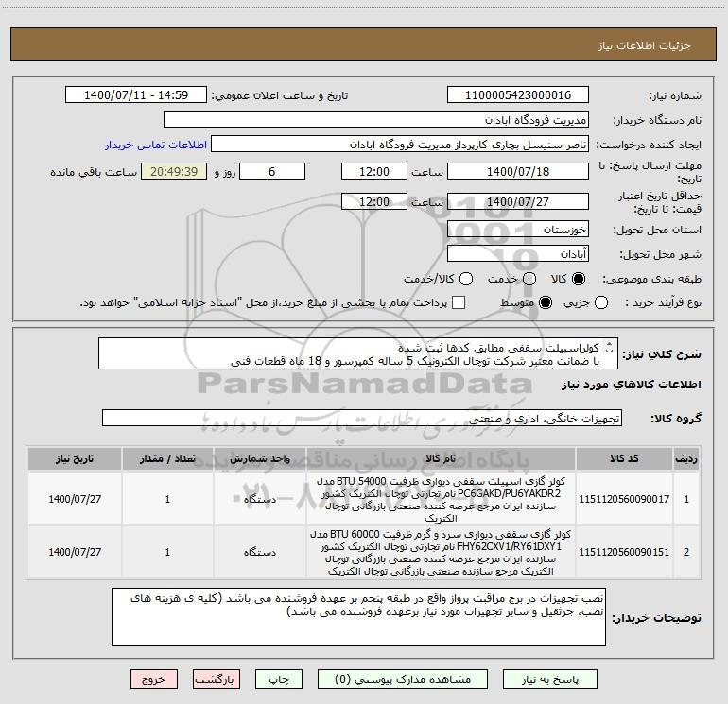
Task: Click the مشاهده مدارک پیوستی (0) button
Action: 403,679
